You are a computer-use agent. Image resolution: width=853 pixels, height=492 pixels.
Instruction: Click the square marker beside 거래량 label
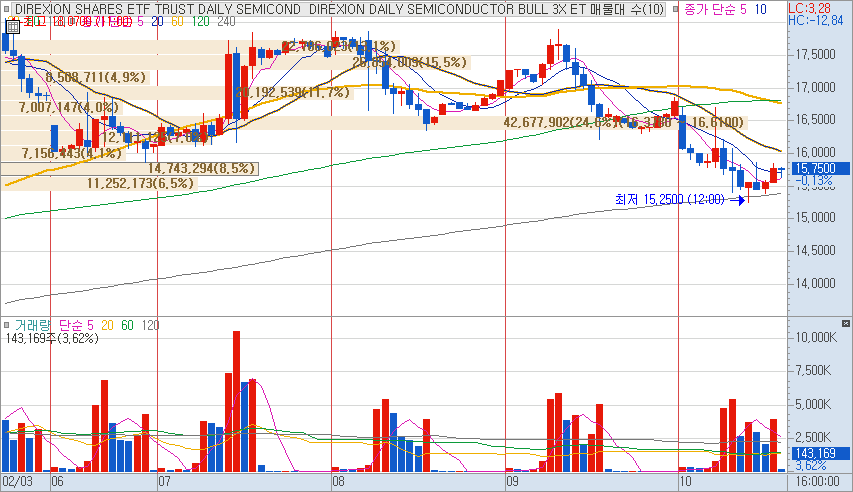(7, 325)
